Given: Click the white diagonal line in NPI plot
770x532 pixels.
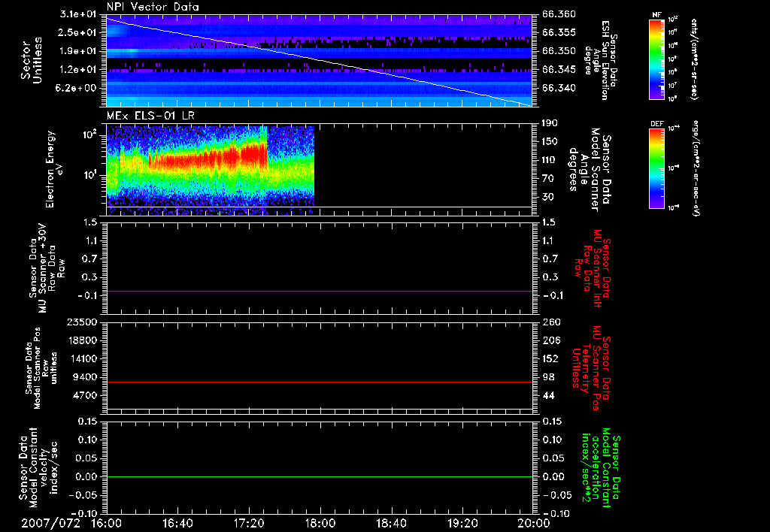Looking at the screenshot, I should point(320,62).
